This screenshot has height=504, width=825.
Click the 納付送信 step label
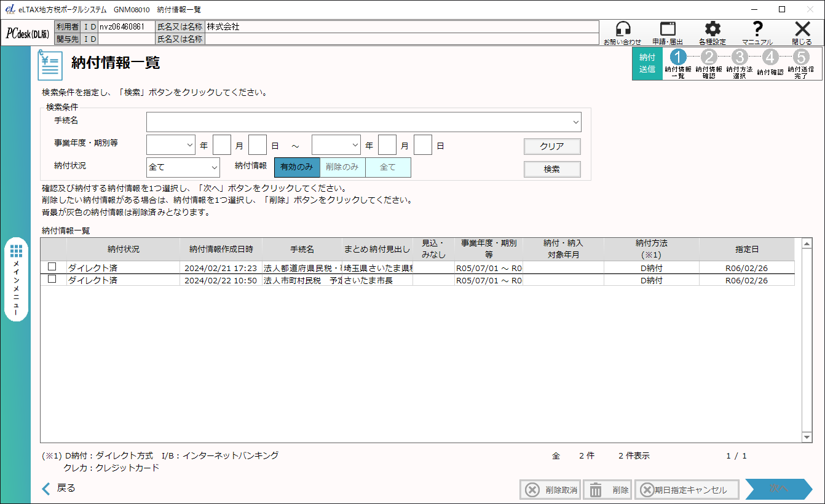pyautogui.click(x=647, y=63)
